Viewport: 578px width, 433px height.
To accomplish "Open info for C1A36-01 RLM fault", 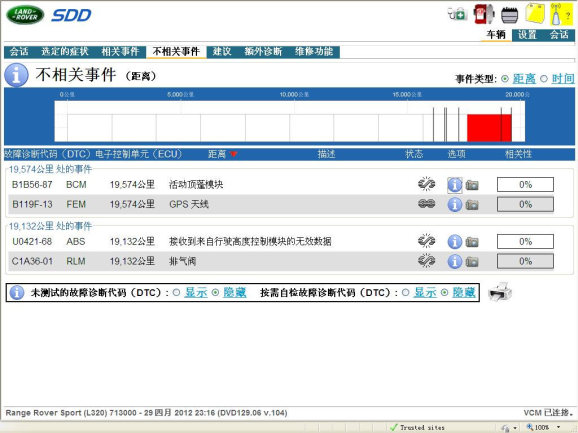I will click(455, 261).
